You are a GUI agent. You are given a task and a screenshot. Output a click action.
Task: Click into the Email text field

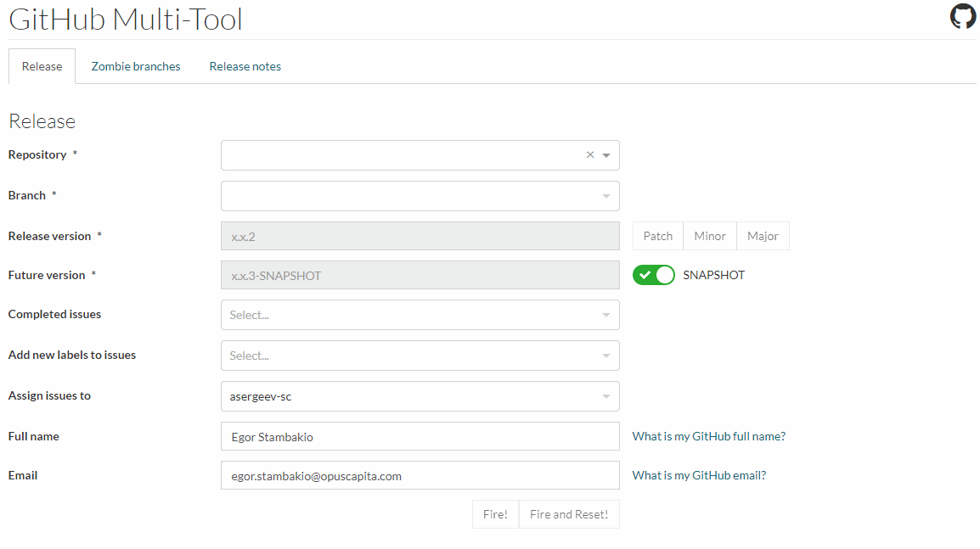(x=420, y=476)
